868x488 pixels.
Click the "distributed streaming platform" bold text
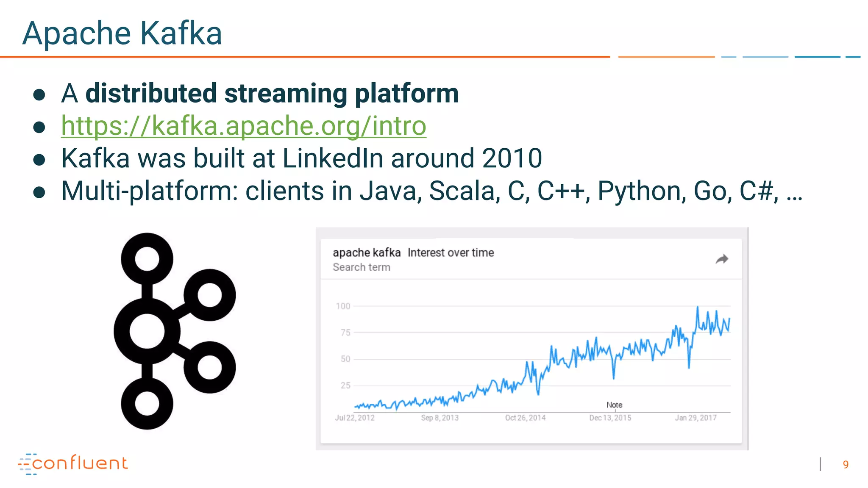(272, 93)
